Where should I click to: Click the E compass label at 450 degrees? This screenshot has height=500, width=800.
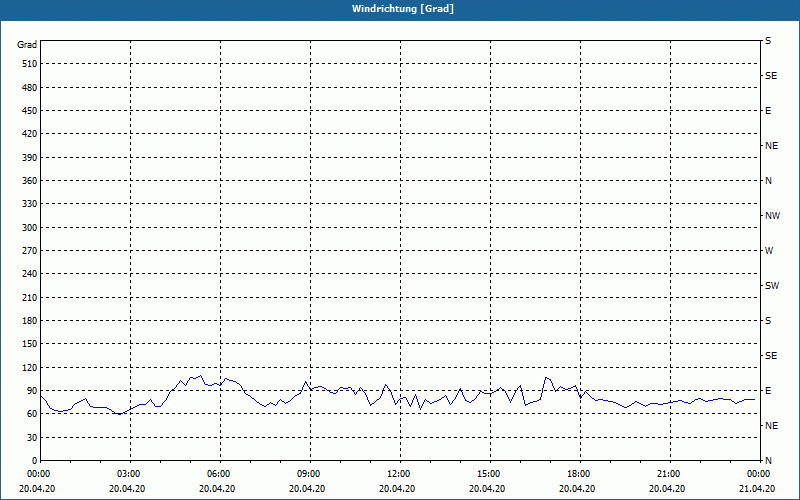click(768, 111)
